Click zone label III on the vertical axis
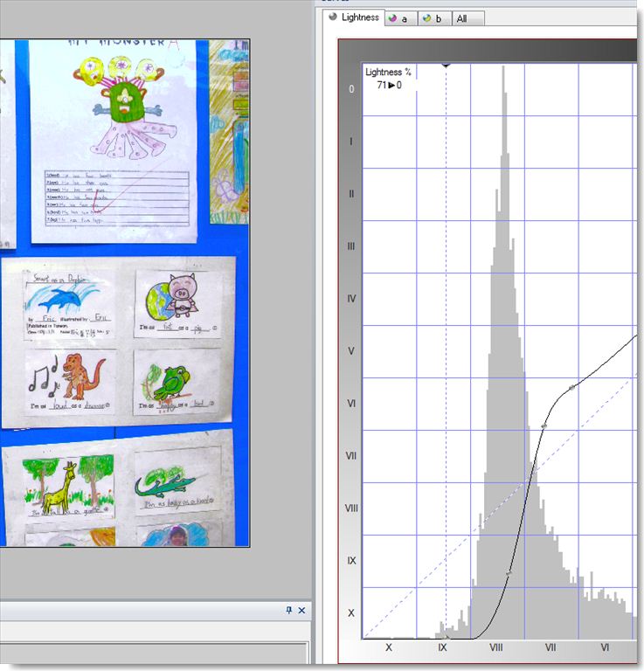Image resolution: width=644 pixels, height=671 pixels. (351, 246)
